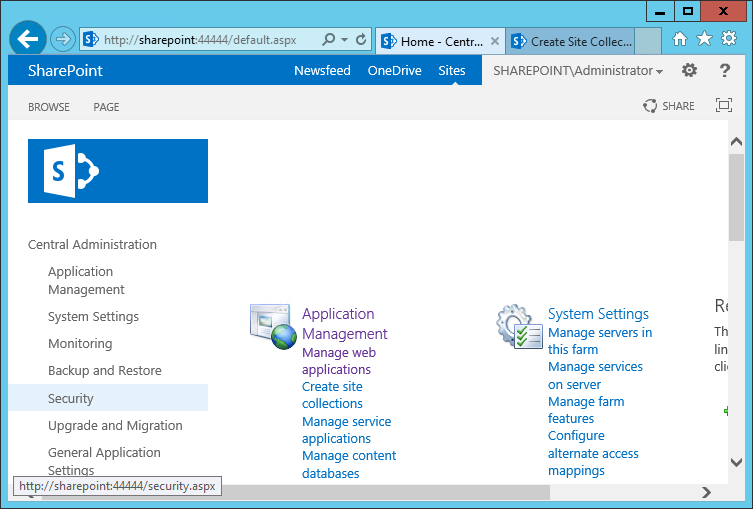Select the PAGE ribbon tab
Image resolution: width=753 pixels, height=509 pixels.
tap(106, 107)
